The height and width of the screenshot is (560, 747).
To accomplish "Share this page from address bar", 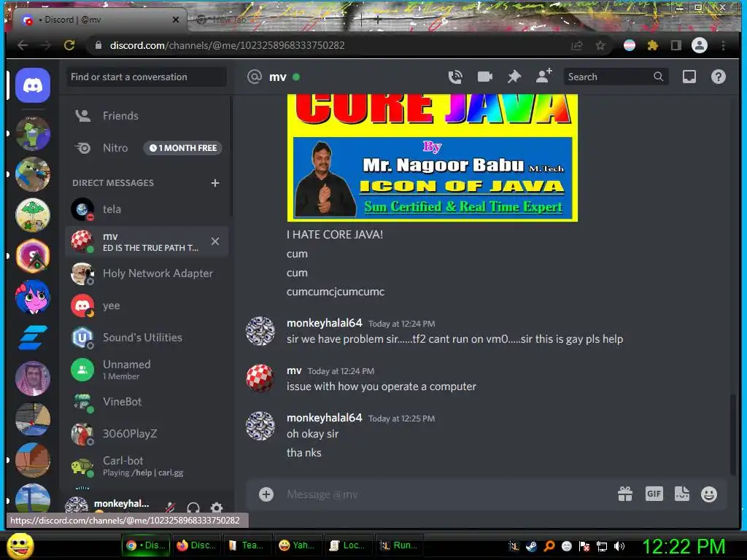I will [x=577, y=45].
